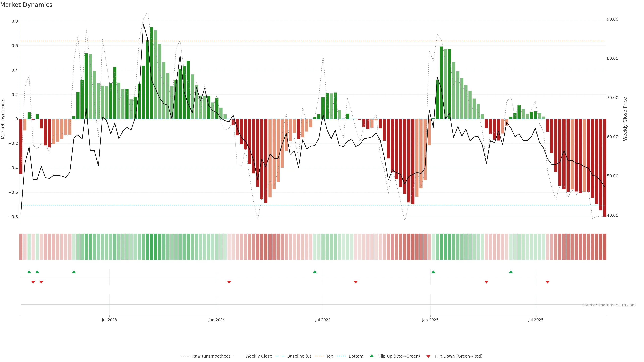This screenshot has height=362, width=644.
Task: Click the last dark red cell in the heatmap strip
Action: [604, 247]
